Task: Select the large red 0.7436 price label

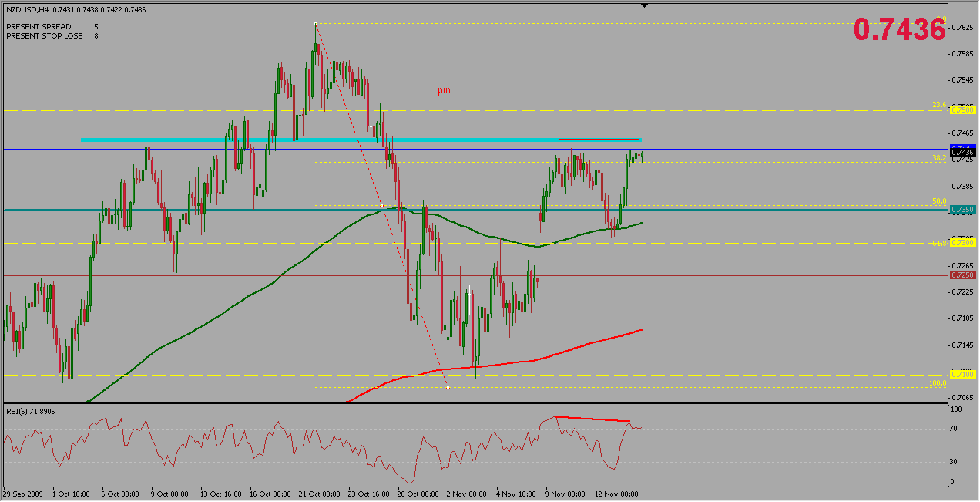Action: click(898, 29)
